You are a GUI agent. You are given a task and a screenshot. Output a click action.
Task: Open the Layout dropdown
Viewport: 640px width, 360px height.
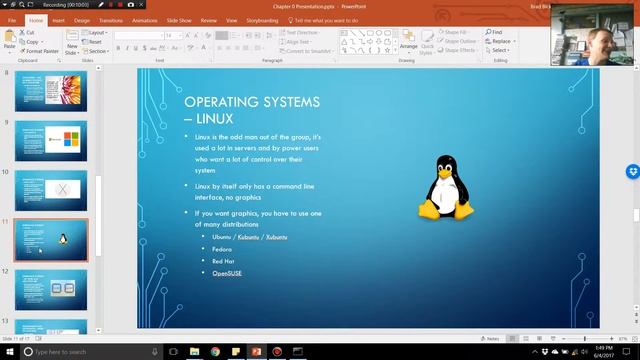pyautogui.click(x=95, y=33)
